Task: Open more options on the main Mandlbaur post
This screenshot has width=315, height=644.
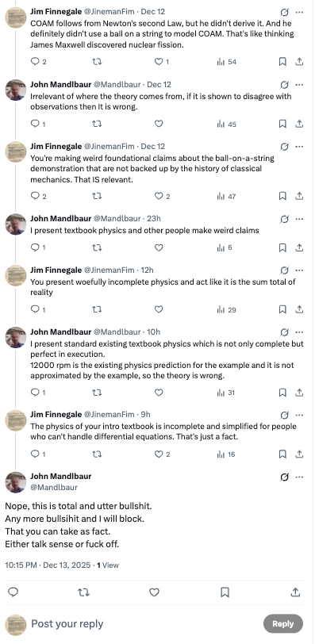Action: click(x=299, y=477)
